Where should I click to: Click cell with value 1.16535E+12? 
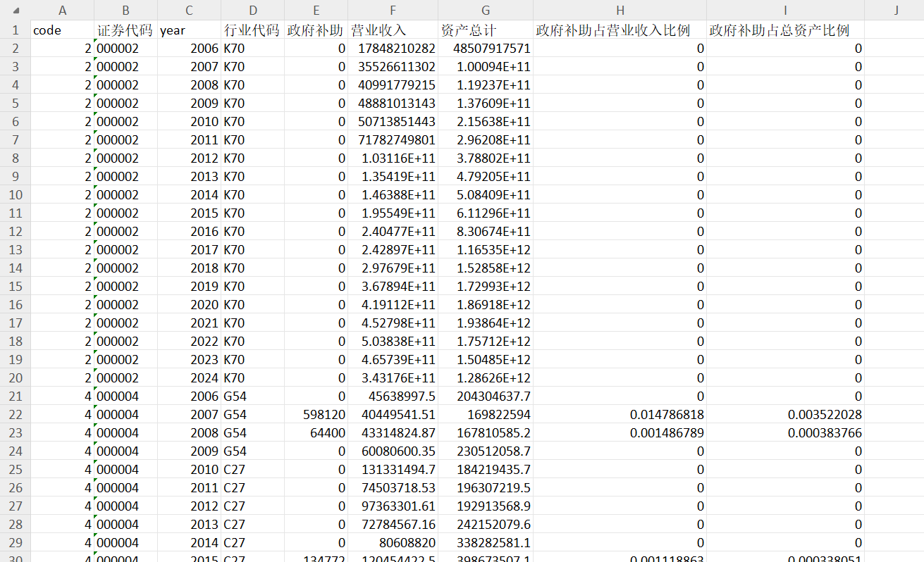click(x=486, y=250)
